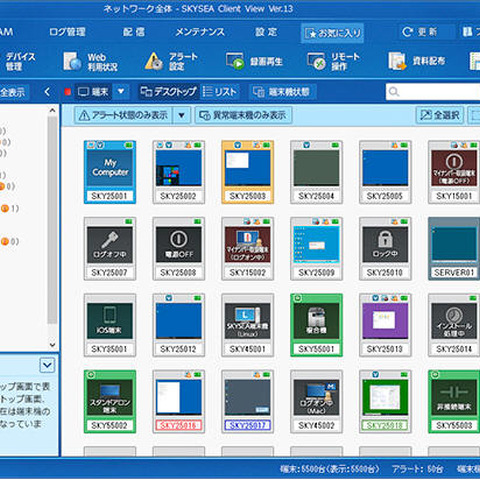Launch 録画再生 playback tool
Viewport: 480px width, 480px height.
[x=254, y=62]
